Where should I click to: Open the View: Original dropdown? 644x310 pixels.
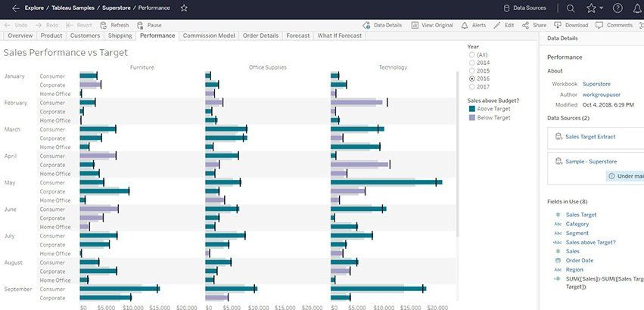433,25
